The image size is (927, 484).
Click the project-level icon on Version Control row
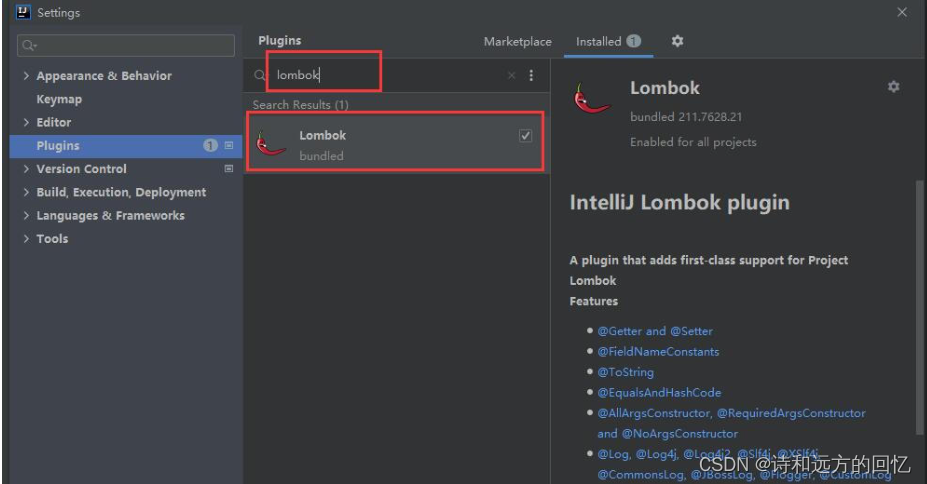point(229,168)
